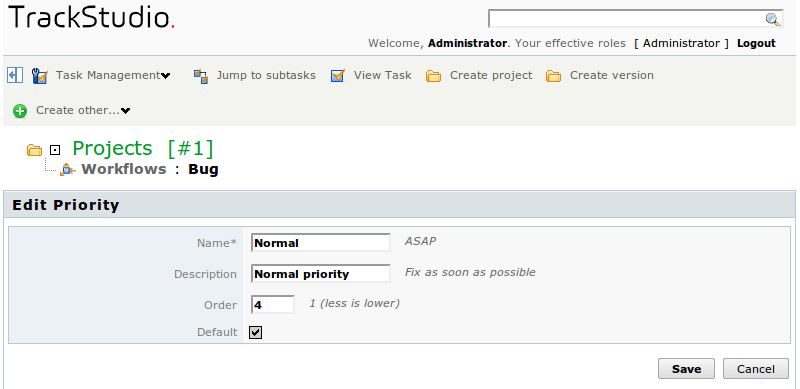Click the magnifier search icon

click(773, 20)
